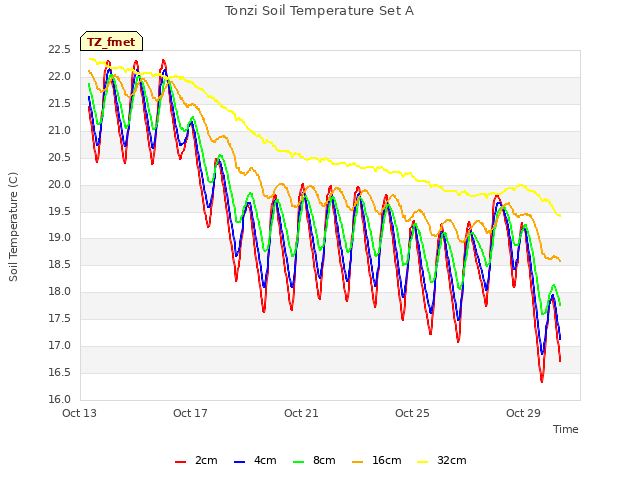Click the 19.5 y-axis tick label
This screenshot has width=640, height=480.
coord(59,211)
